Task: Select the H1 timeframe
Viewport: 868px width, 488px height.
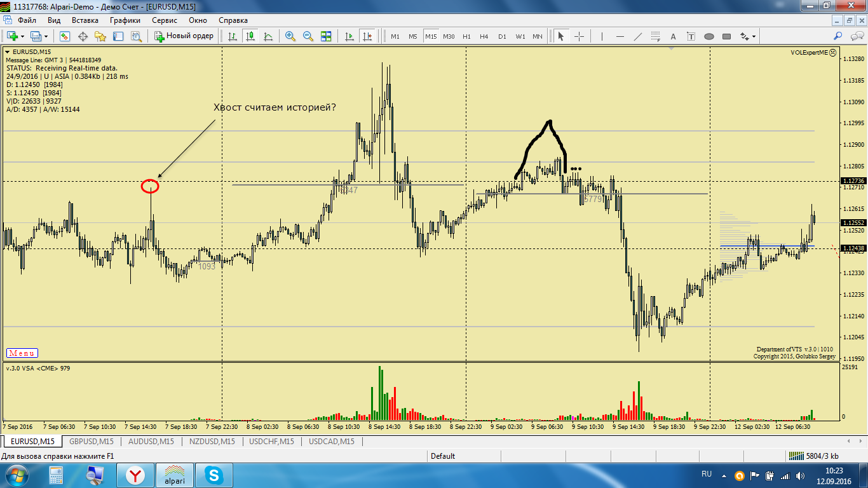Action: pos(466,36)
